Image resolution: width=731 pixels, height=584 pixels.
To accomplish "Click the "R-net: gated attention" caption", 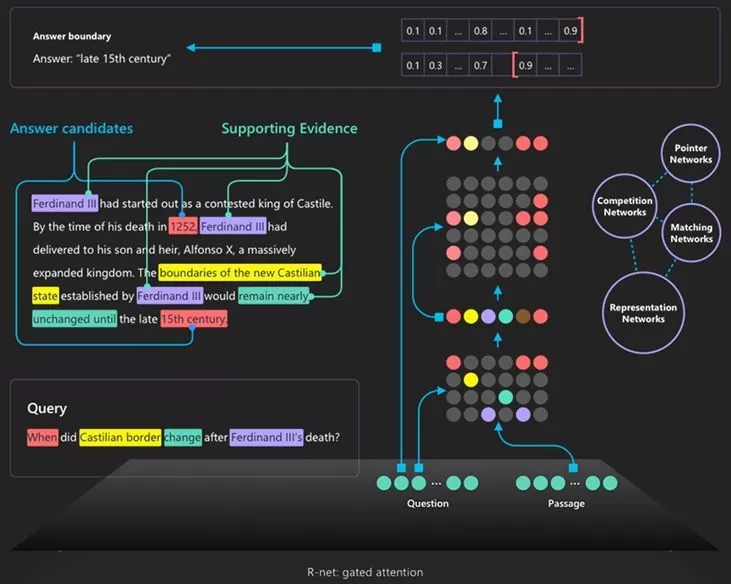I will tap(365, 572).
